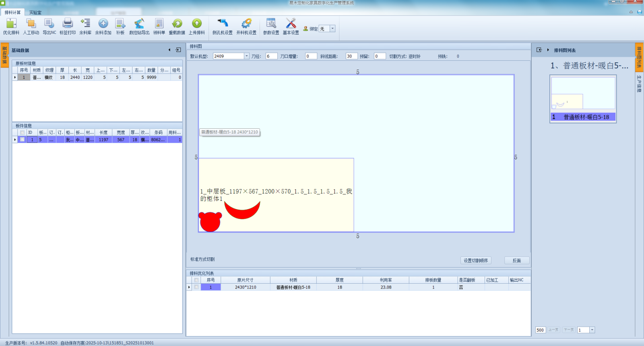Screen dimensions: 644x346
Task: Switch to the 实验室 tab
Action: (x=35, y=12)
